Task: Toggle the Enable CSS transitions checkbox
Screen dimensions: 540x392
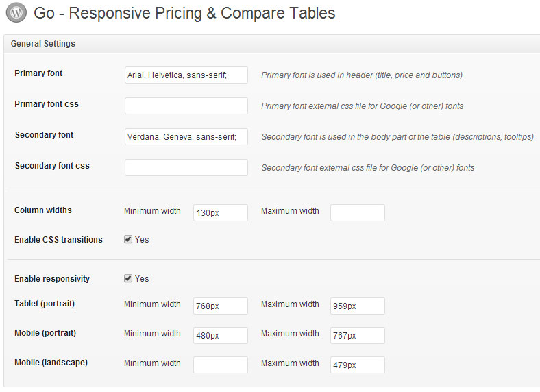Action: pos(128,239)
